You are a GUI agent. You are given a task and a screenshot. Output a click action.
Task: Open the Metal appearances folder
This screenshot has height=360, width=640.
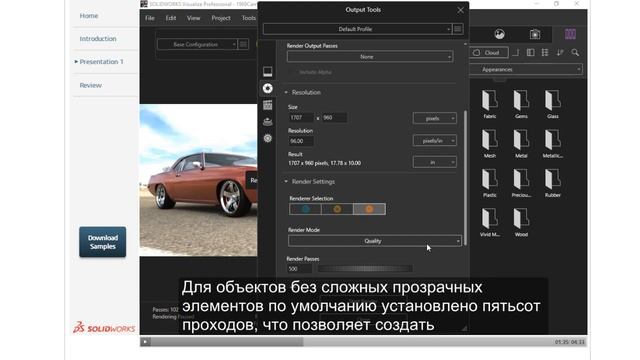pos(521,144)
